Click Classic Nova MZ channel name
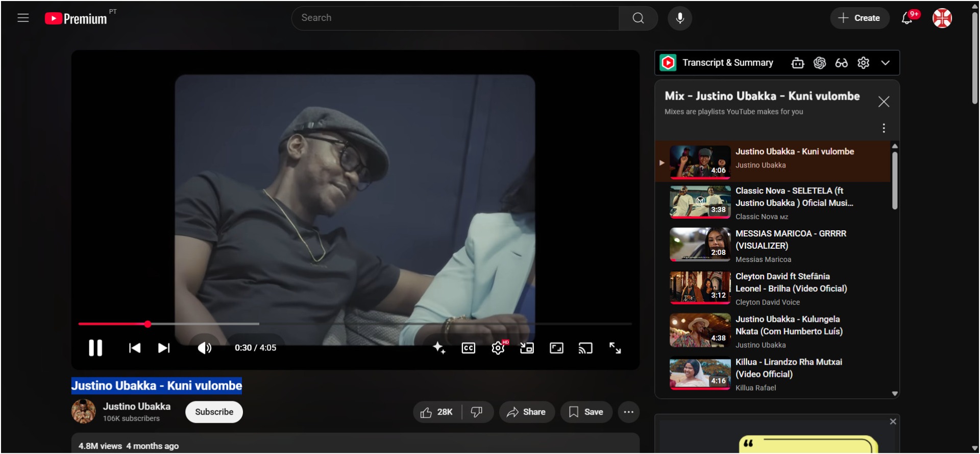Viewport: 980px width, 454px height. coord(762,217)
